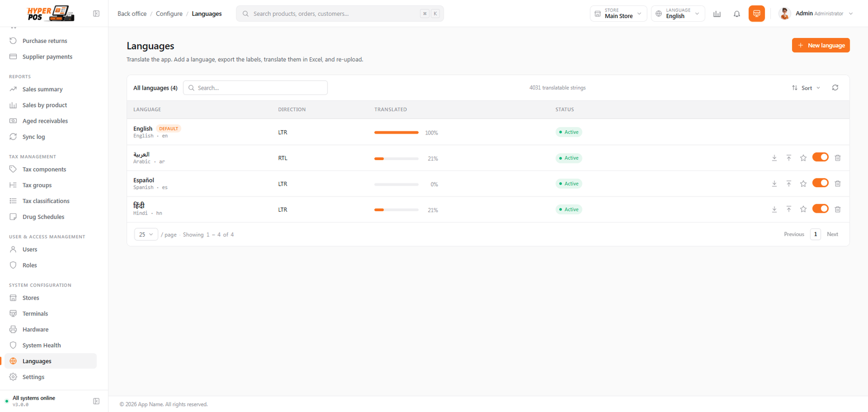Viewport: 868px width, 412px height.
Task: Open the orange POS terminal icon button
Action: coord(757,14)
